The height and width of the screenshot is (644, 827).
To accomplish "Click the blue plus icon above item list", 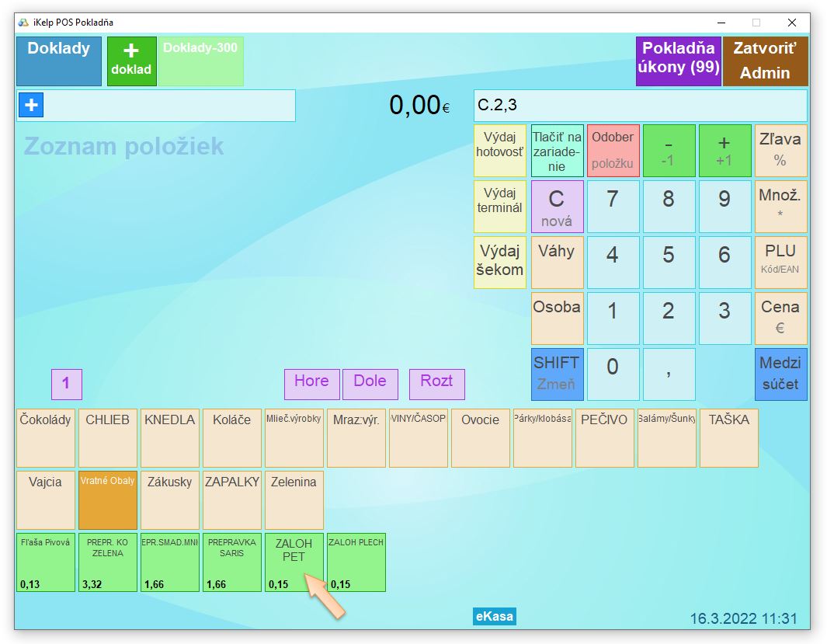I will (x=31, y=105).
